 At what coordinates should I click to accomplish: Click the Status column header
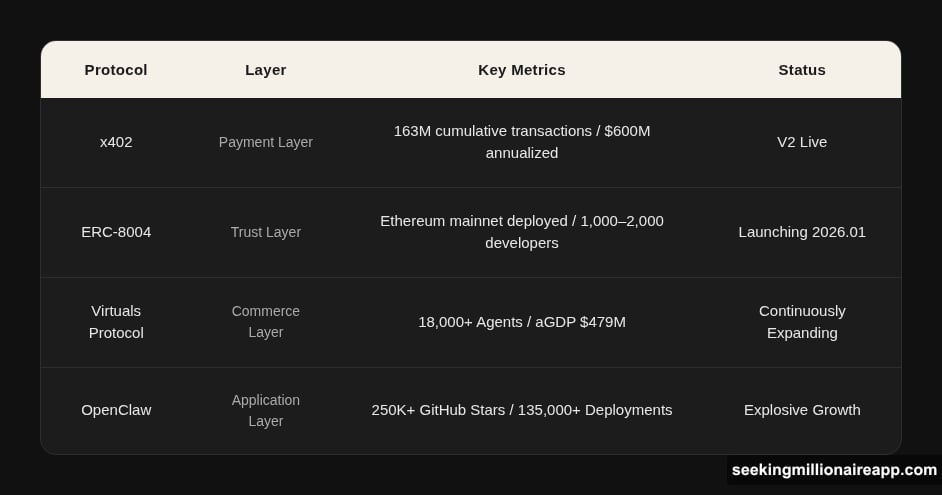coord(802,70)
